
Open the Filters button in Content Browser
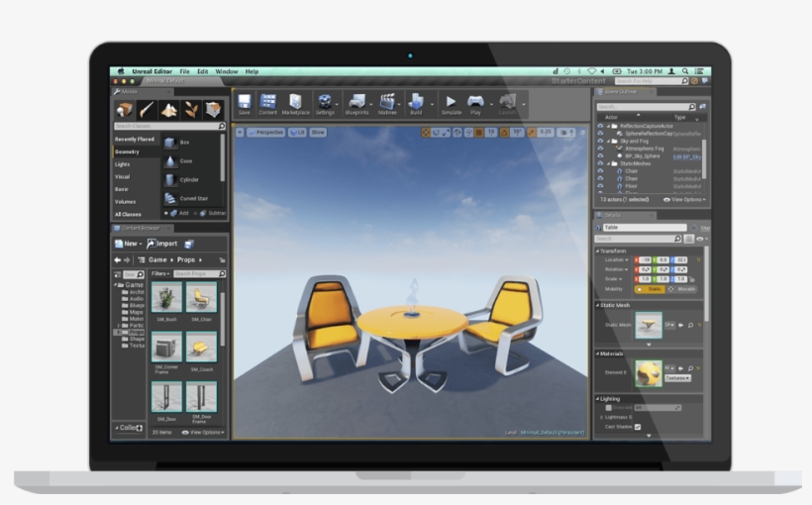[160, 273]
